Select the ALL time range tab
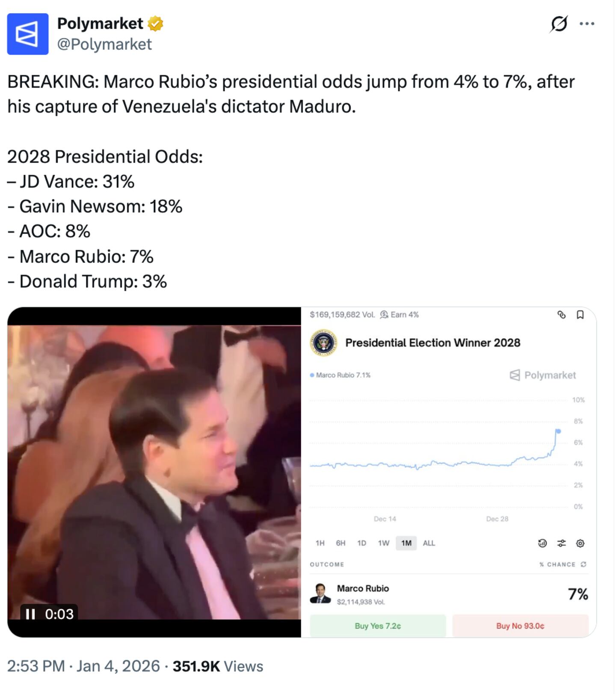Viewport: 616px width, 694px height. (x=428, y=543)
